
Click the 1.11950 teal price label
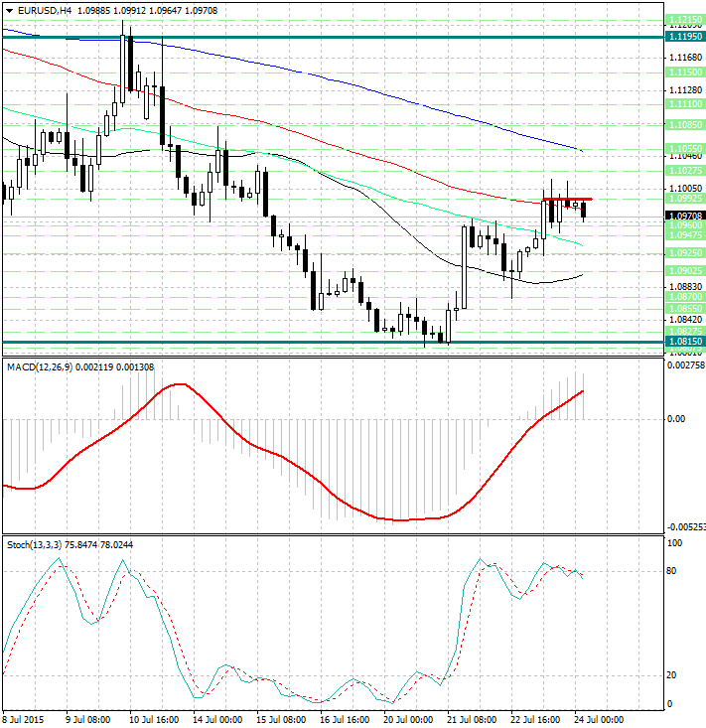pos(685,36)
